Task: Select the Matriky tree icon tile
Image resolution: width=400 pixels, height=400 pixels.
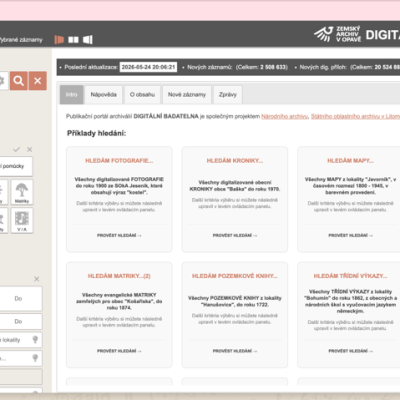Action: pos(22,192)
